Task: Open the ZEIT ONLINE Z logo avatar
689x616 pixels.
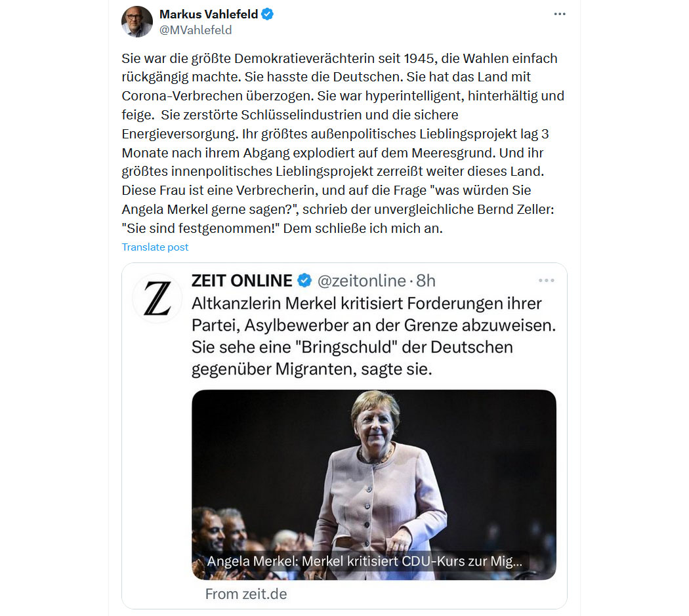Action: pyautogui.click(x=157, y=298)
